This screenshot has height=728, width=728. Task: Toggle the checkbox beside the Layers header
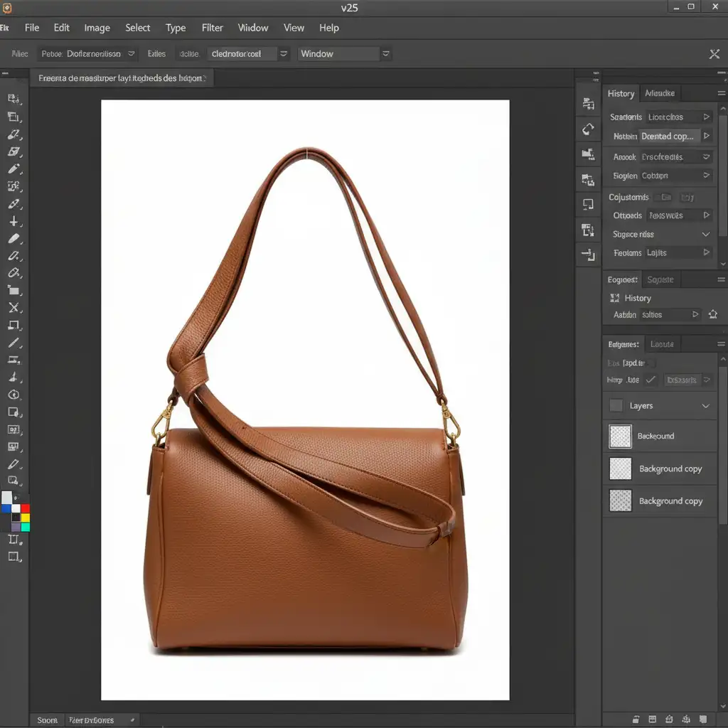(616, 406)
